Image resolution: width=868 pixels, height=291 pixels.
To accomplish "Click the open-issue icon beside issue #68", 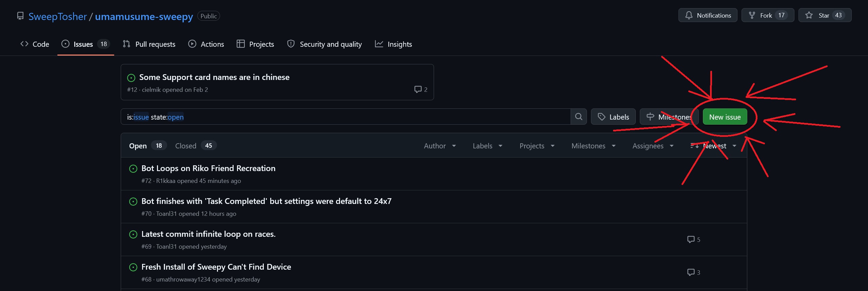I will click(x=133, y=267).
